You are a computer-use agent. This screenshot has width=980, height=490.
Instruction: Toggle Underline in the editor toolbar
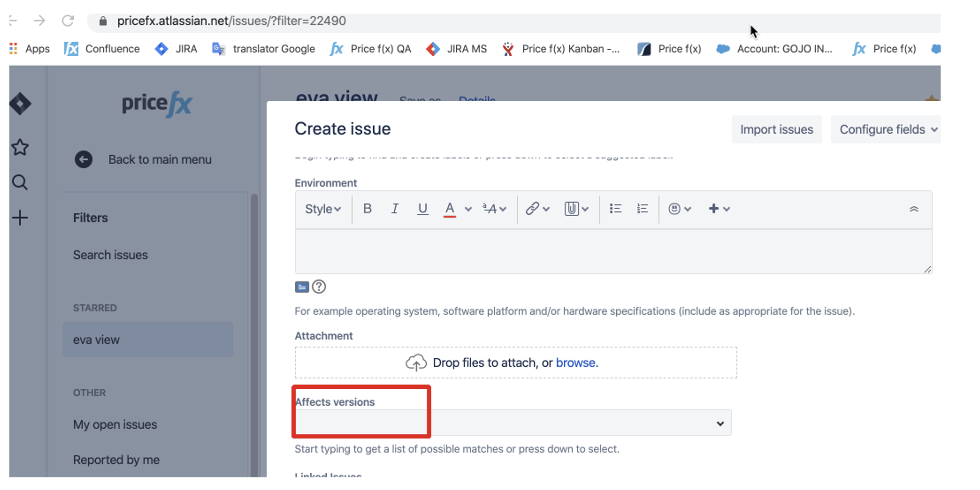point(422,209)
